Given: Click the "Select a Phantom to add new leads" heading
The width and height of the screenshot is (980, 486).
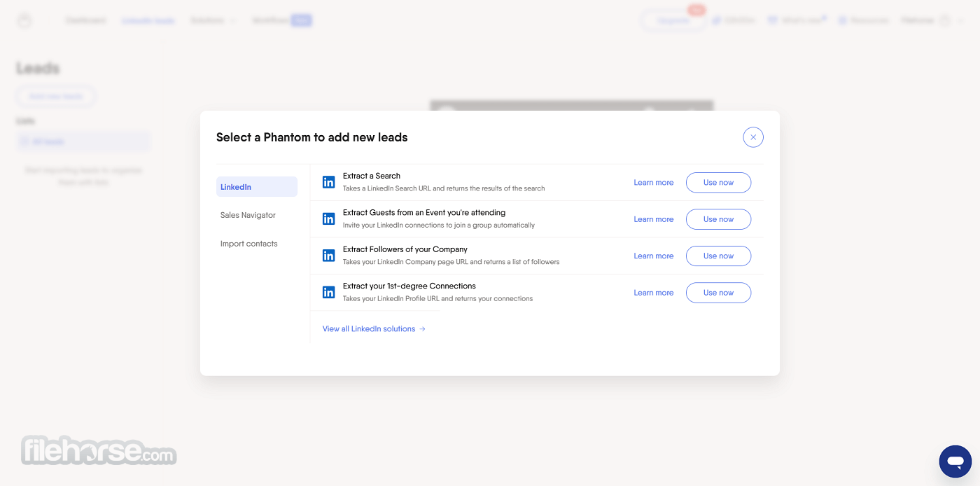Looking at the screenshot, I should (x=312, y=137).
